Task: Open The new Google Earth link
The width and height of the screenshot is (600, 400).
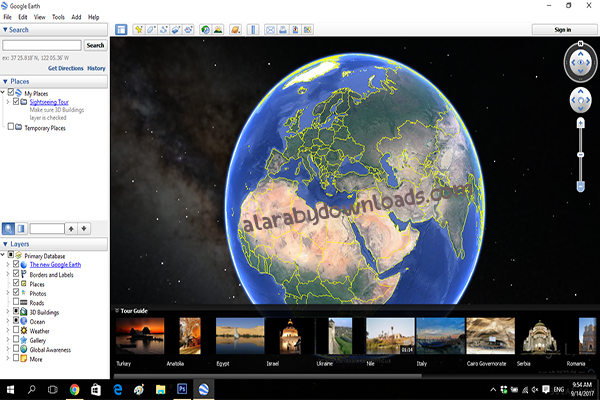Action: [55, 264]
